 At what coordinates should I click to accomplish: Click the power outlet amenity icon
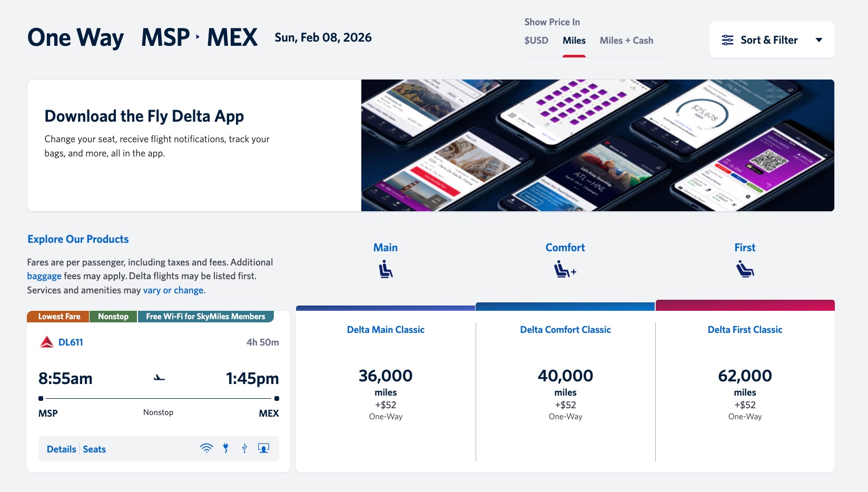tap(225, 448)
